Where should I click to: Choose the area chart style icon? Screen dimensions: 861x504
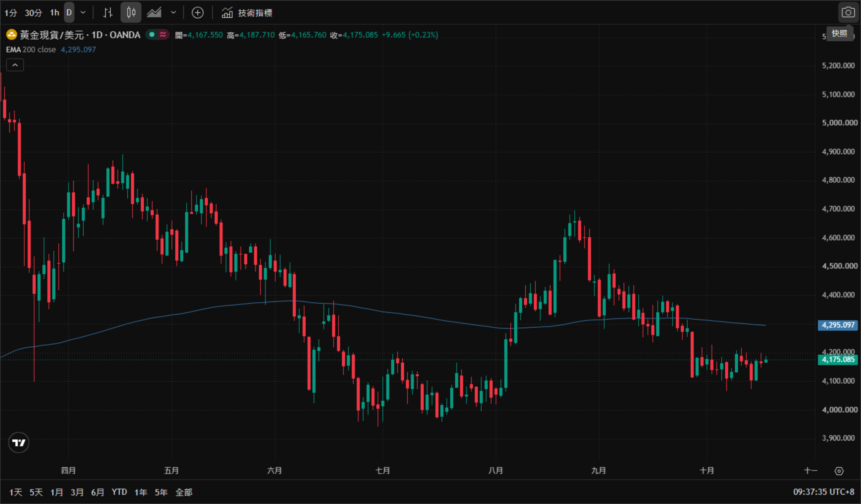click(x=154, y=13)
